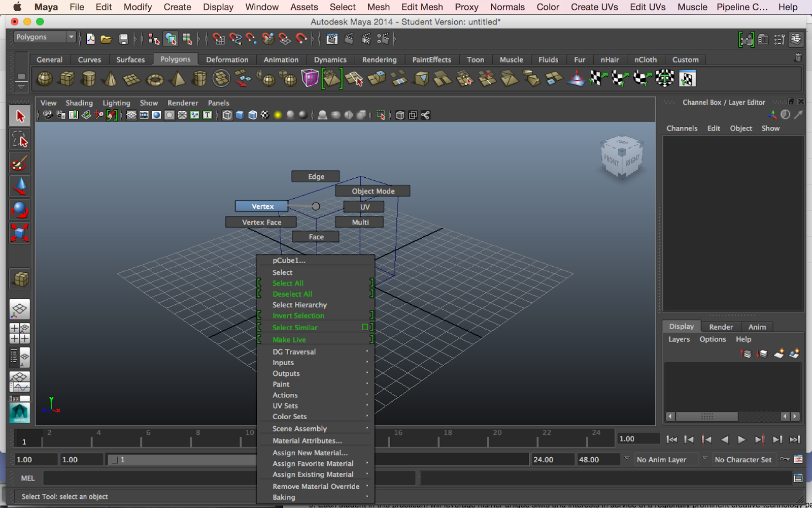Viewport: 812px width, 508px height.
Task: Save the scene with the disk icon
Action: click(x=123, y=39)
